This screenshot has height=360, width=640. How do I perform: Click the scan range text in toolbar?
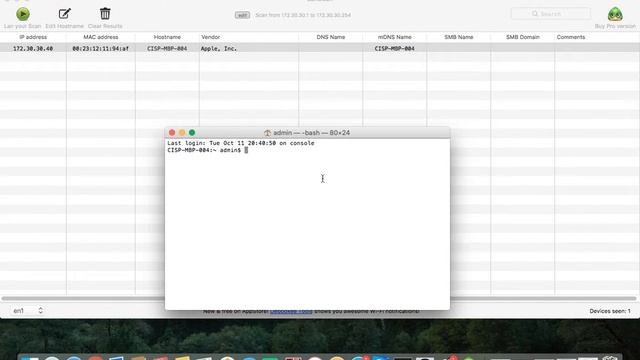(x=303, y=15)
